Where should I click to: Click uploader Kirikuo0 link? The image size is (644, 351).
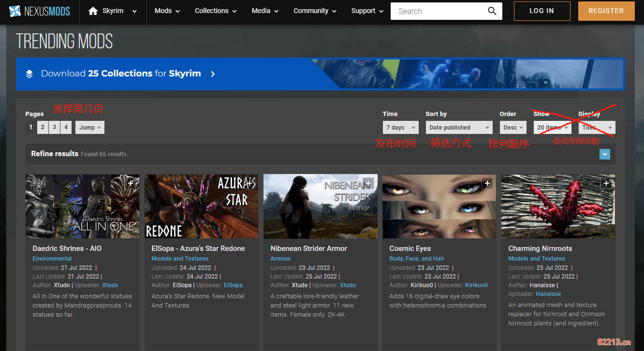[x=476, y=285]
